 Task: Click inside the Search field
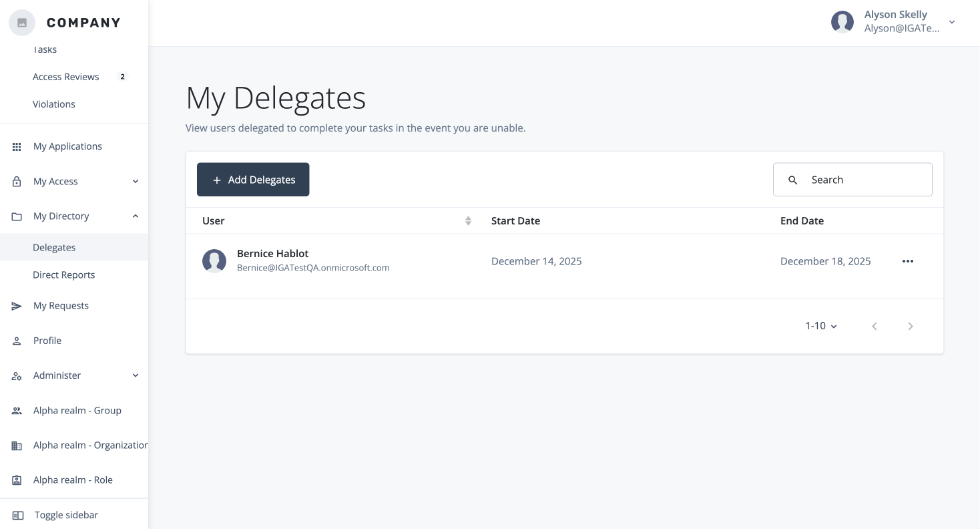tap(861, 180)
